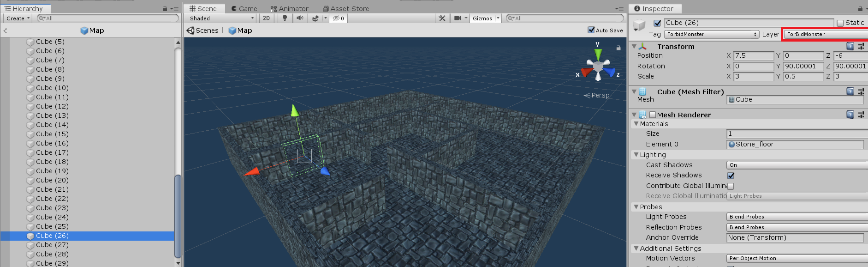Click the Create button in Hierarchy
This screenshot has height=267, width=868.
[x=18, y=18]
